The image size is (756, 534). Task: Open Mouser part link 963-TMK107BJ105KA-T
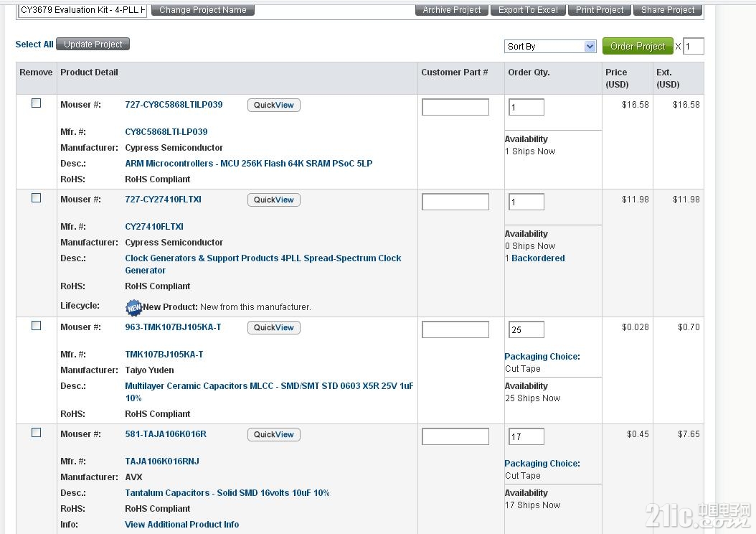(x=173, y=327)
